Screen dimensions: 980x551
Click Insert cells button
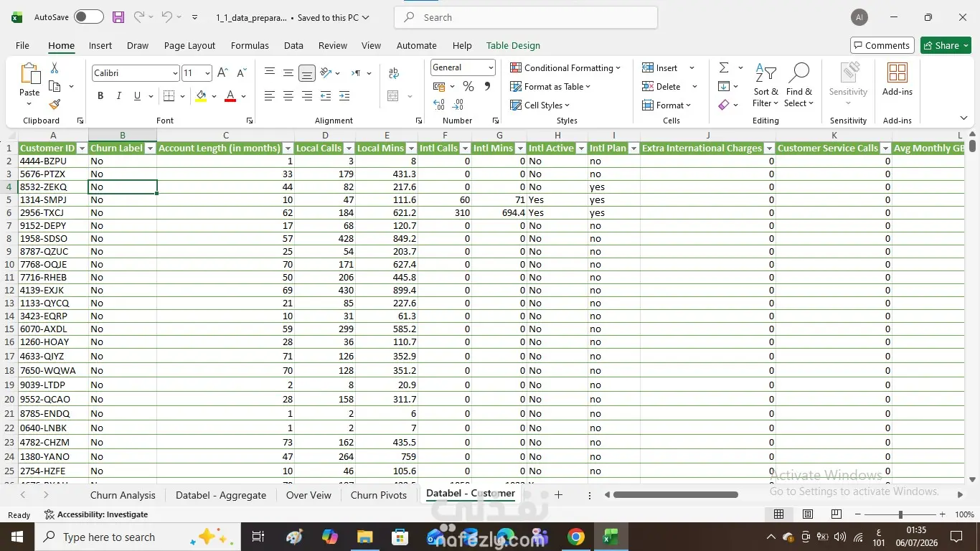660,67
